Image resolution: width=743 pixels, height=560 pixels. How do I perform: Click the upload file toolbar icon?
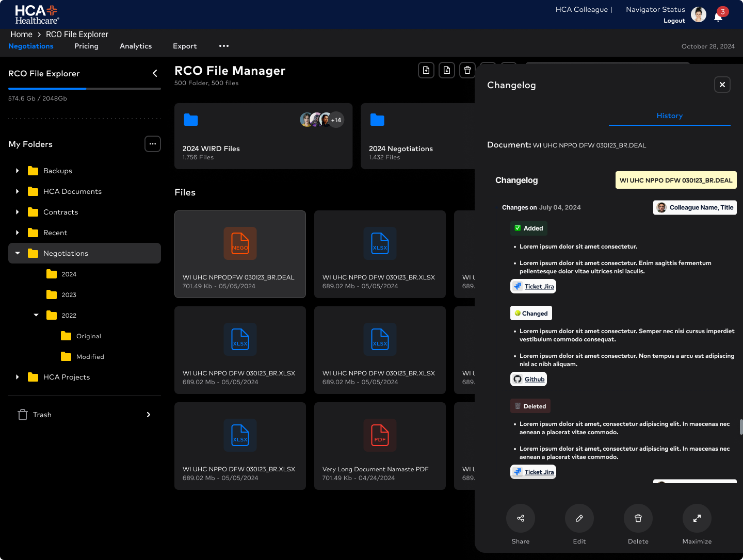[x=426, y=70]
